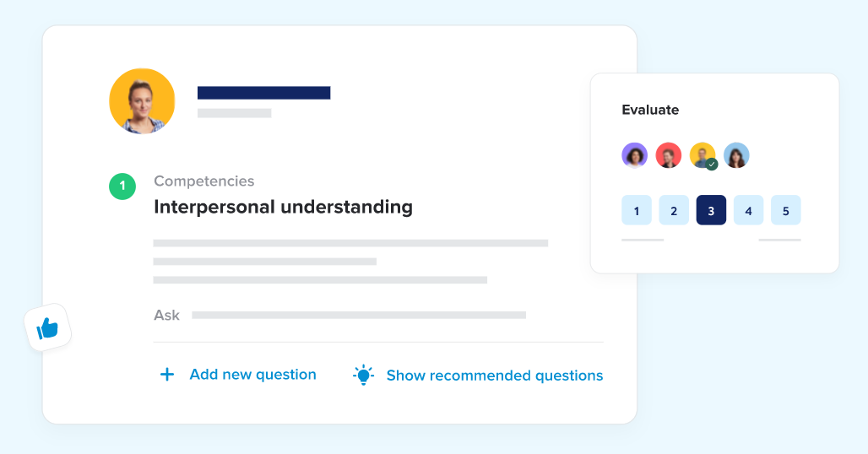Rate the candidate with score 1
The width and height of the screenshot is (868, 454).
[636, 210]
